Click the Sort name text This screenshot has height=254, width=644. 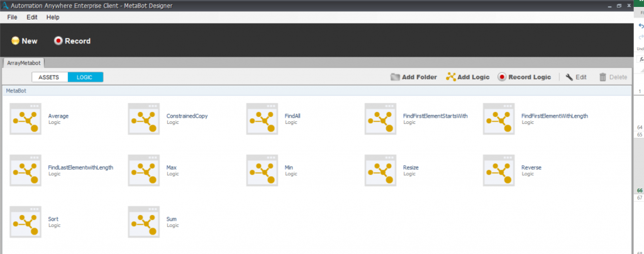point(53,219)
